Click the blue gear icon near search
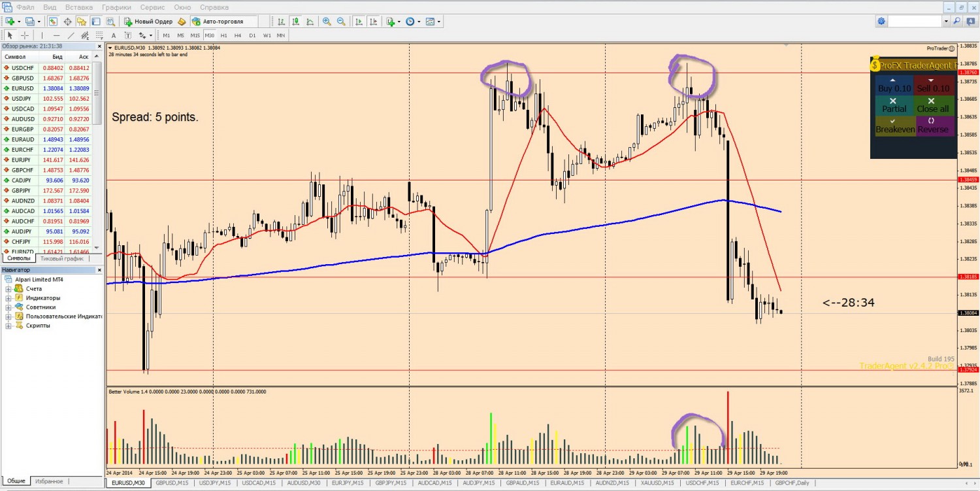The width and height of the screenshot is (980, 491). [882, 22]
